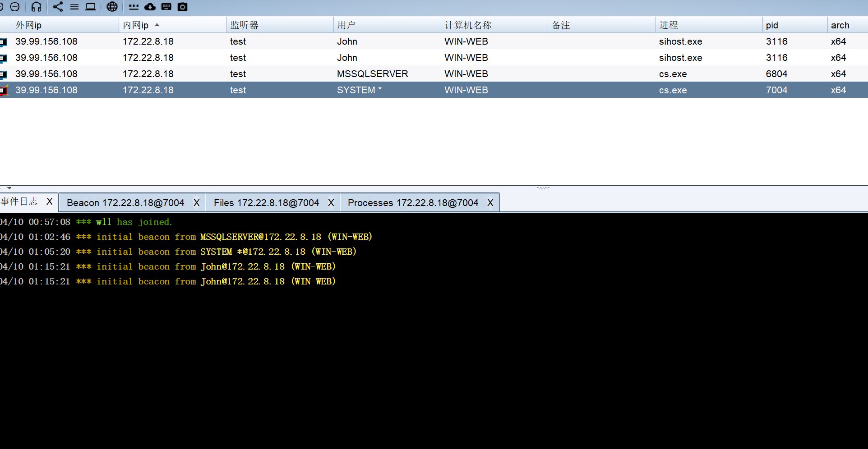Close the Files 172.22.8.18@7004 tab

pos(331,203)
